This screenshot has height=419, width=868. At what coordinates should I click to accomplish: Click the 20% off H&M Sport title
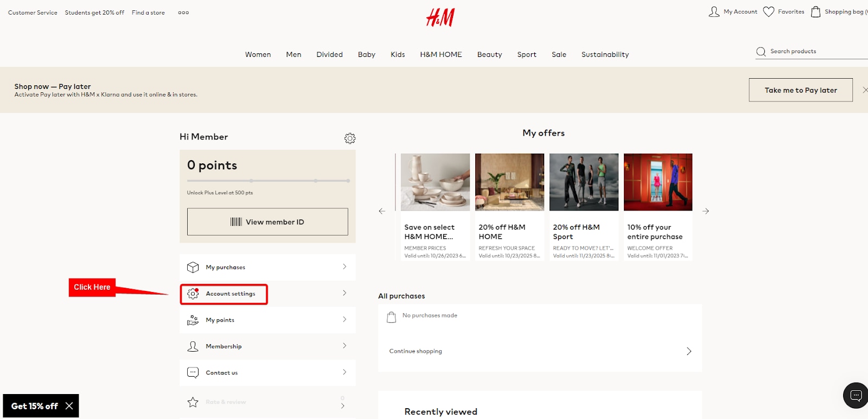click(x=576, y=232)
